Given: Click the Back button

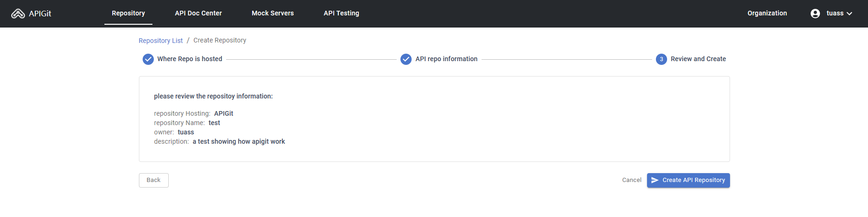Looking at the screenshot, I should 154,180.
